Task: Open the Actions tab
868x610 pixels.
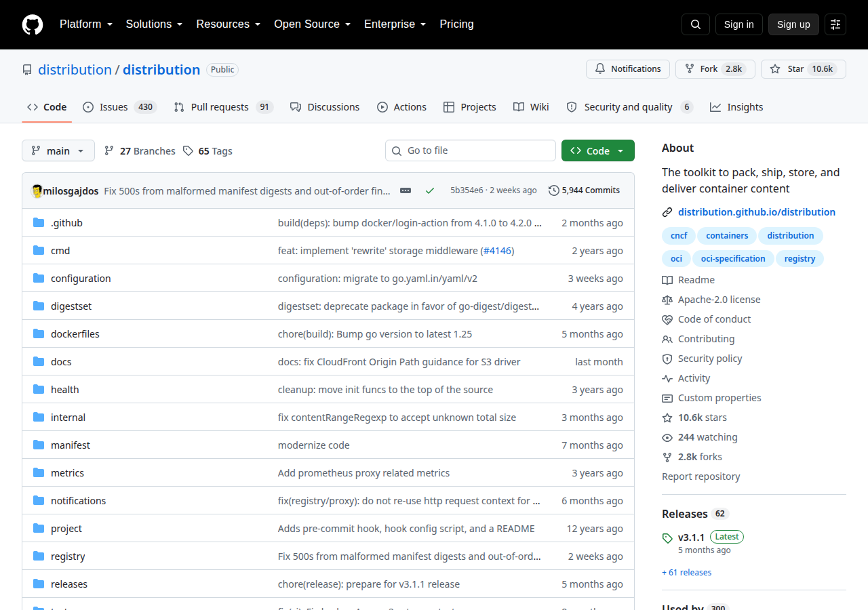Action: 401,107
